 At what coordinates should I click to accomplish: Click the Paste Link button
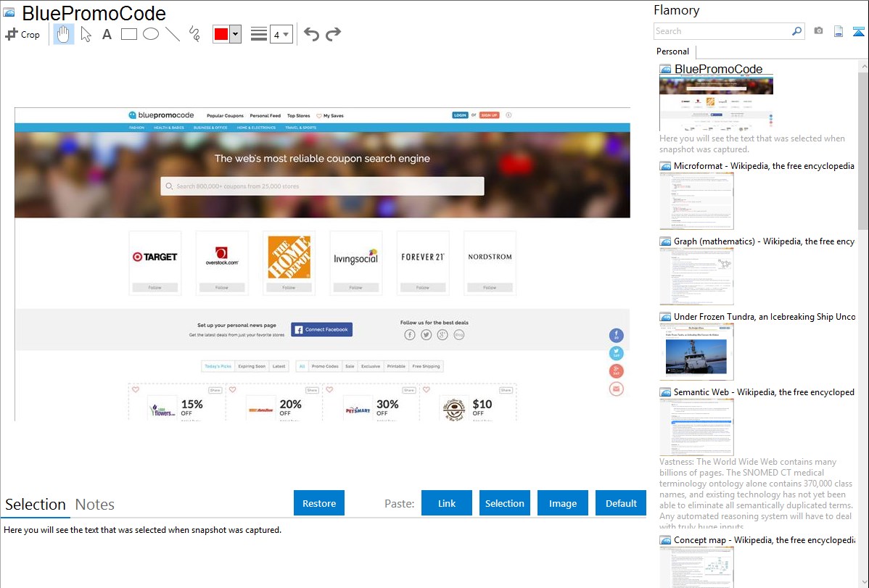[x=447, y=502]
